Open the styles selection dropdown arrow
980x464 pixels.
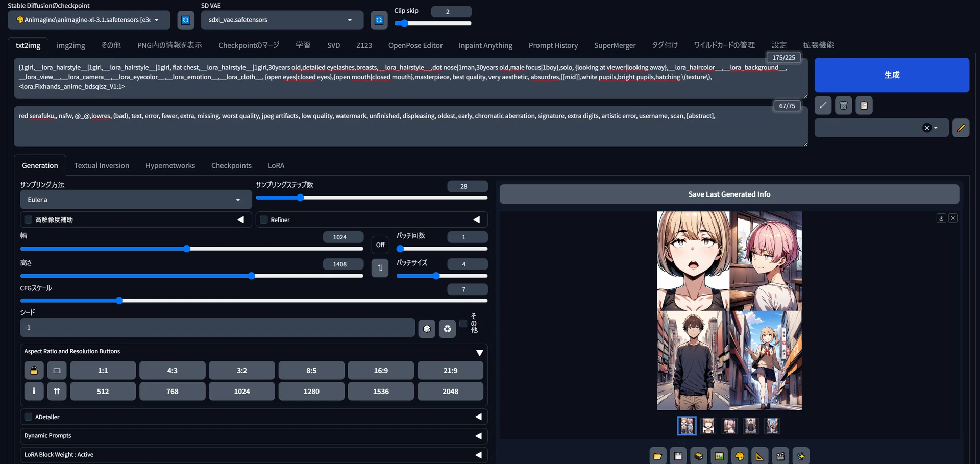click(x=936, y=128)
